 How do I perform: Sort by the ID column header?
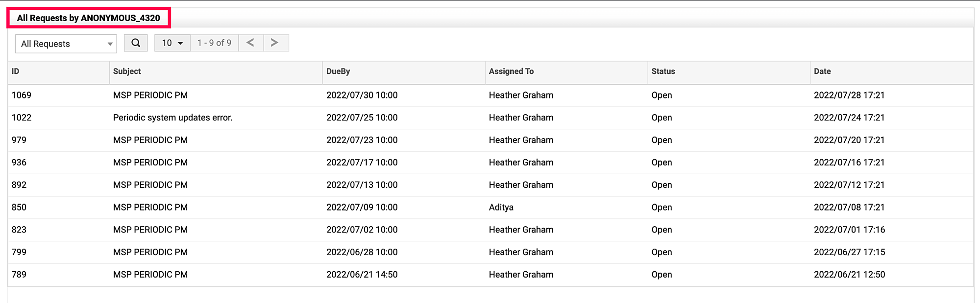pyautogui.click(x=16, y=71)
